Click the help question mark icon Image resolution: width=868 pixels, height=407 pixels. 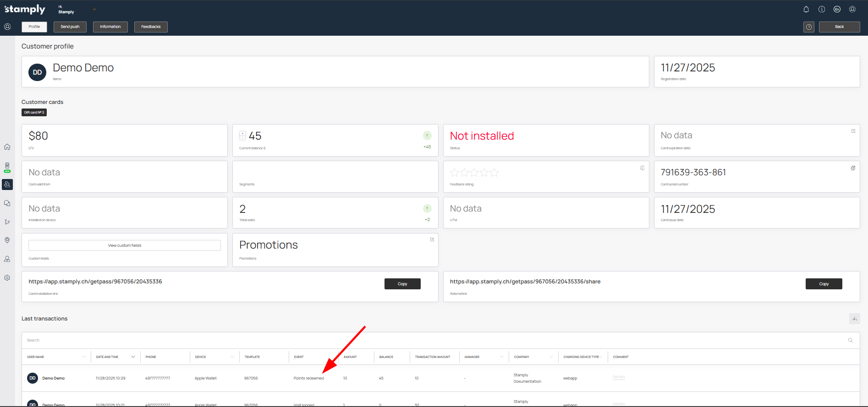click(x=809, y=27)
